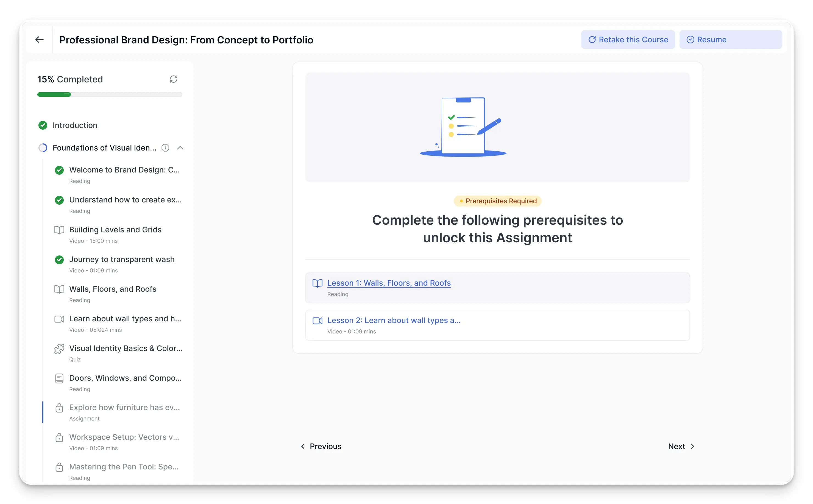Screen dimensions: 813x504
Task: Click the left chevron beside Previous
Action: [303, 446]
